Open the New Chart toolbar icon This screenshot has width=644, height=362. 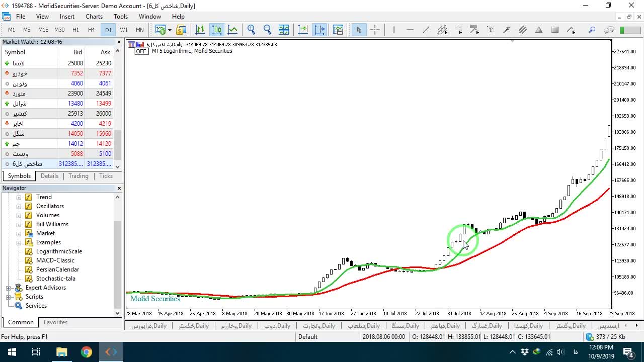[x=160, y=30]
